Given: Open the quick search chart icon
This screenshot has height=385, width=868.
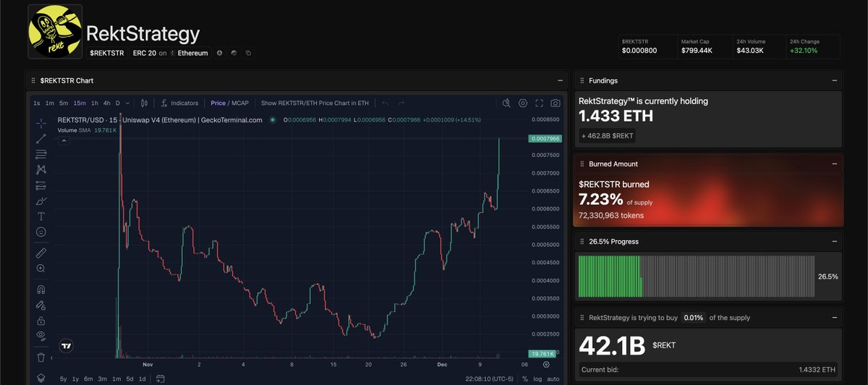Looking at the screenshot, I should [x=507, y=103].
